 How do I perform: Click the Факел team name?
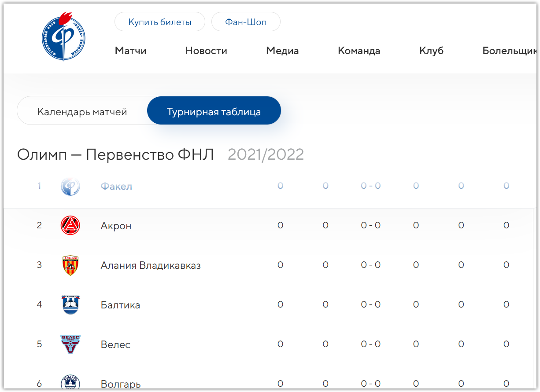[x=116, y=186]
